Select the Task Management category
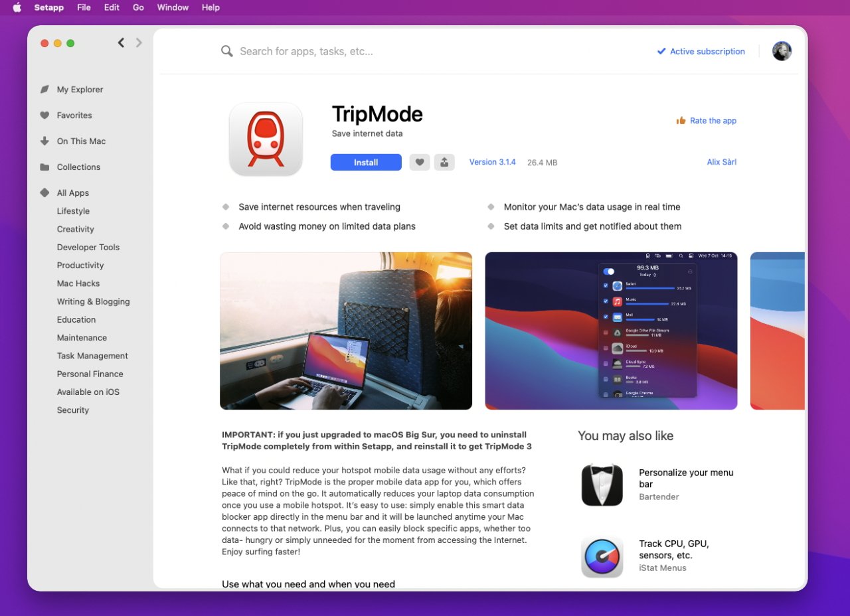The image size is (850, 616). (x=92, y=356)
